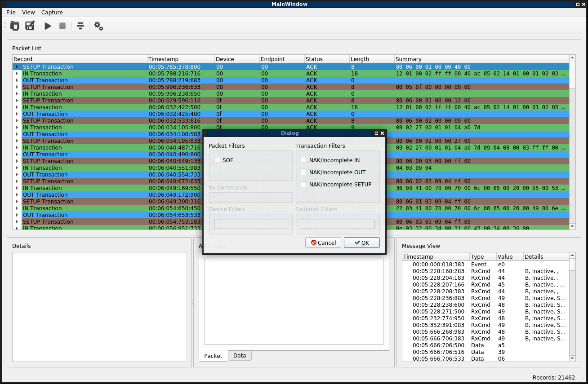This screenshot has height=384, width=588.
Task: Close the filter Dialog with its X
Action: [382, 133]
